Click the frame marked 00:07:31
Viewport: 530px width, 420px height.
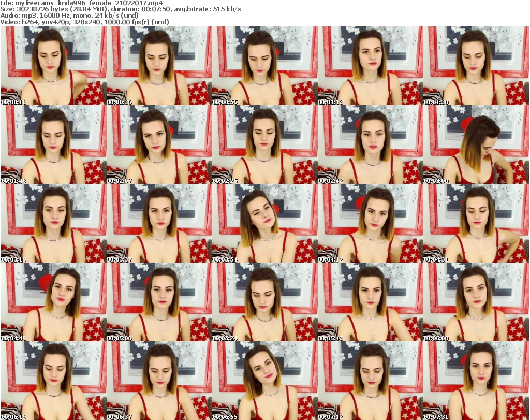pyautogui.click(x=476, y=381)
